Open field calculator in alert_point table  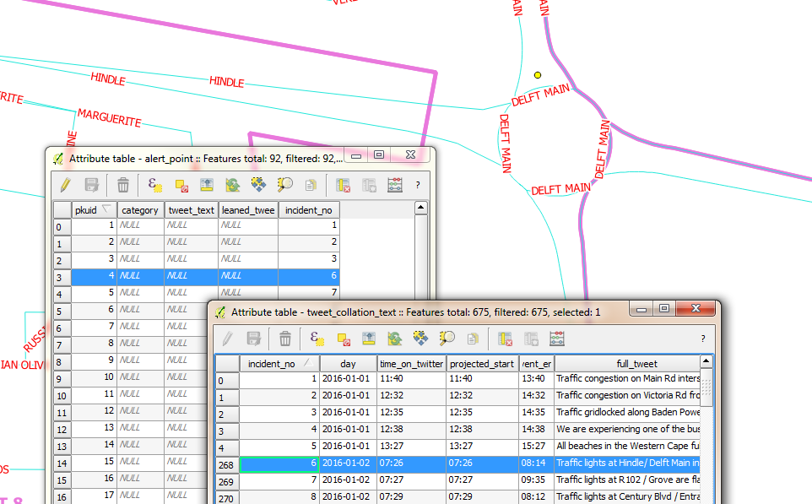coord(395,185)
